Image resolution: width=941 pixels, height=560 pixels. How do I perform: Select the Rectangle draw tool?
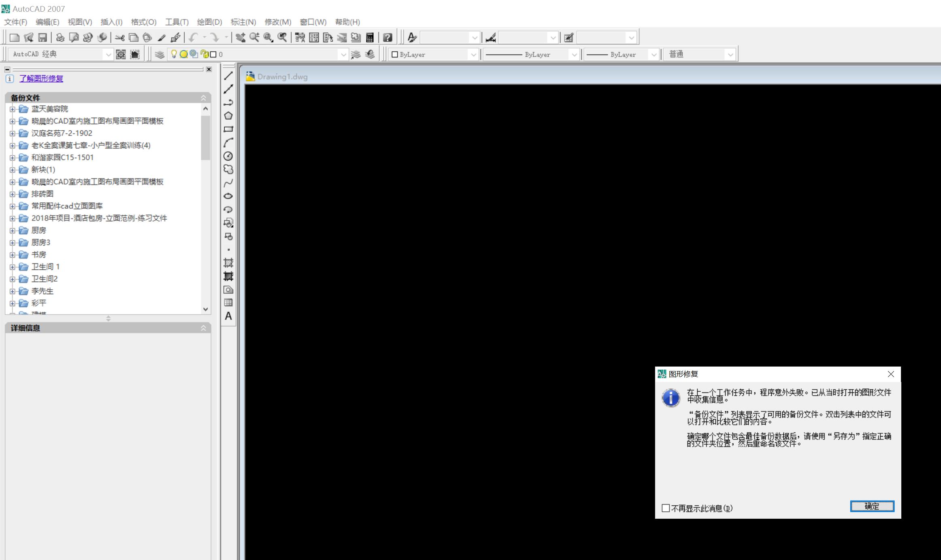[x=228, y=129]
